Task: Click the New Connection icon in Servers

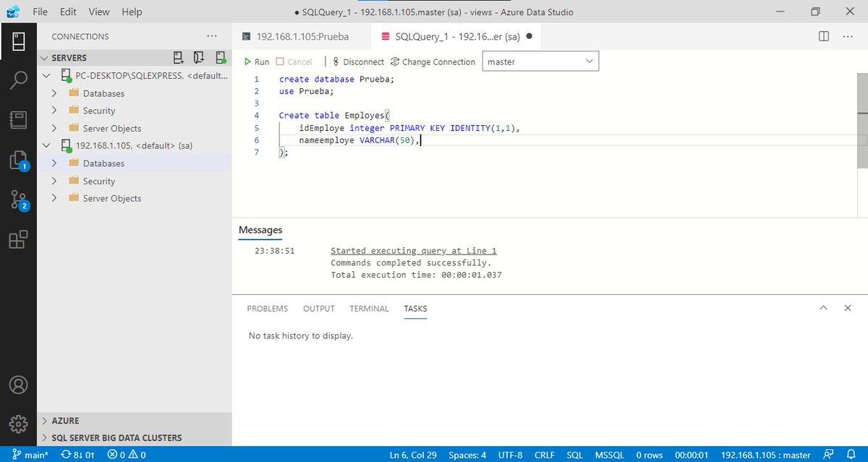Action: coord(179,57)
